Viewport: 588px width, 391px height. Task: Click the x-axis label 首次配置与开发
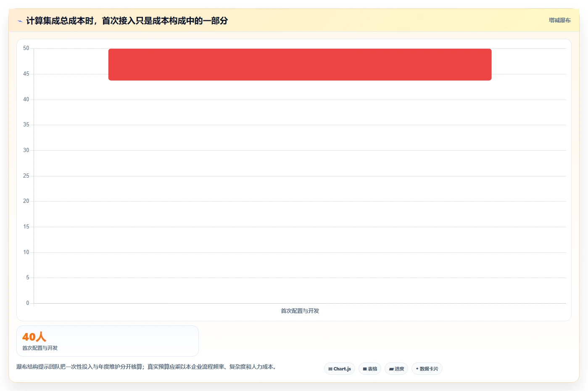300,311
